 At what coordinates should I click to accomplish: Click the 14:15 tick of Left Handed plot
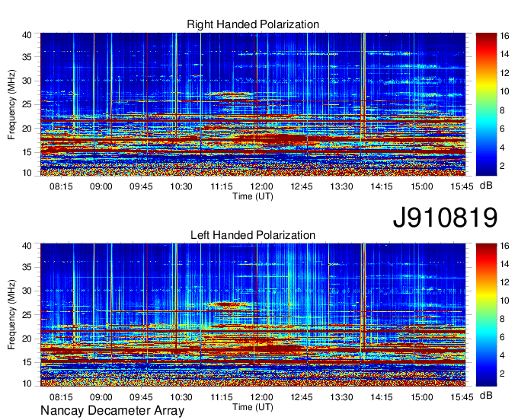[x=382, y=397]
